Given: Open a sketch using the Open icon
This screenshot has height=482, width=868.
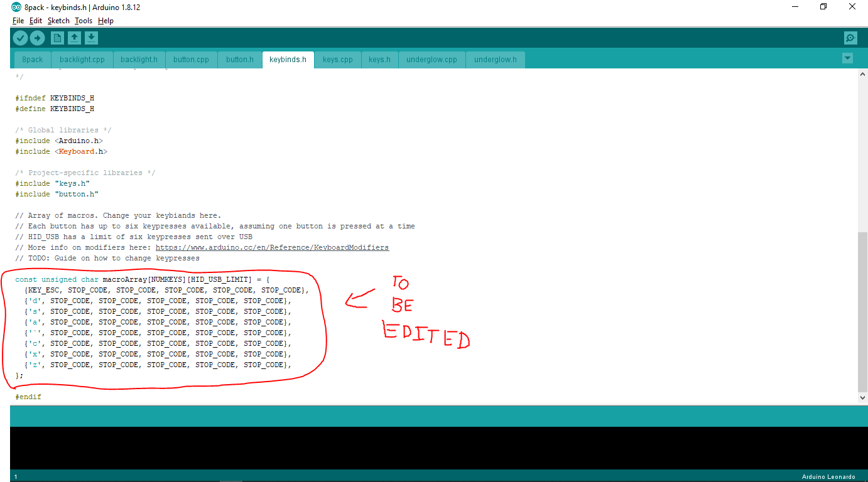Looking at the screenshot, I should tap(74, 38).
